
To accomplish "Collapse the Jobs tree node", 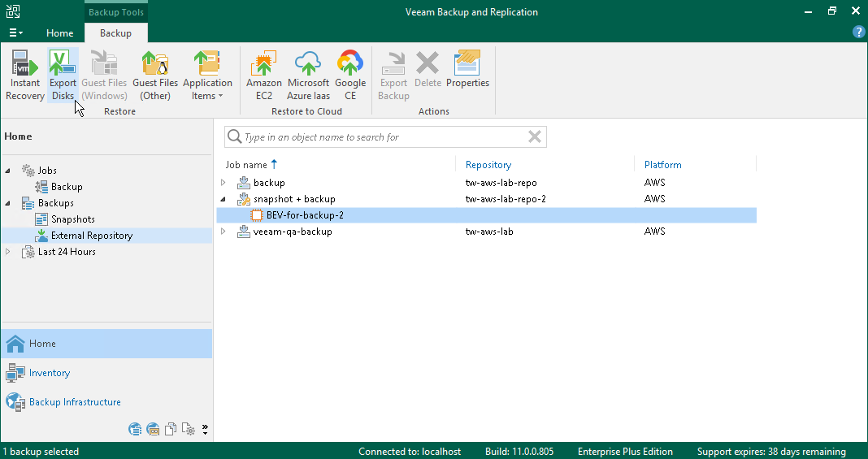I will pyautogui.click(x=8, y=171).
